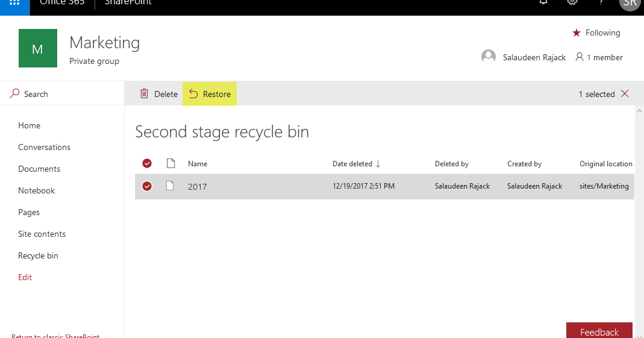Open Pages in left navigation
The height and width of the screenshot is (338, 644).
click(x=29, y=212)
